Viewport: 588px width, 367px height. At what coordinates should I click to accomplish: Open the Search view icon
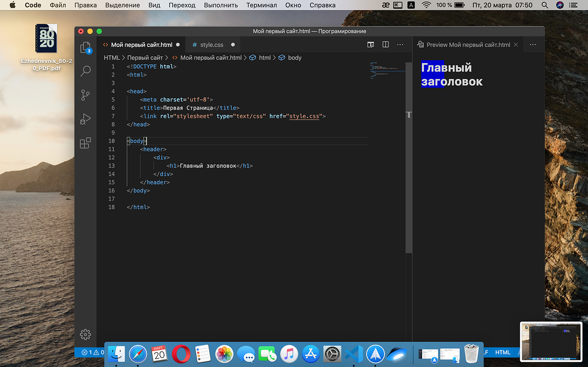(x=85, y=71)
